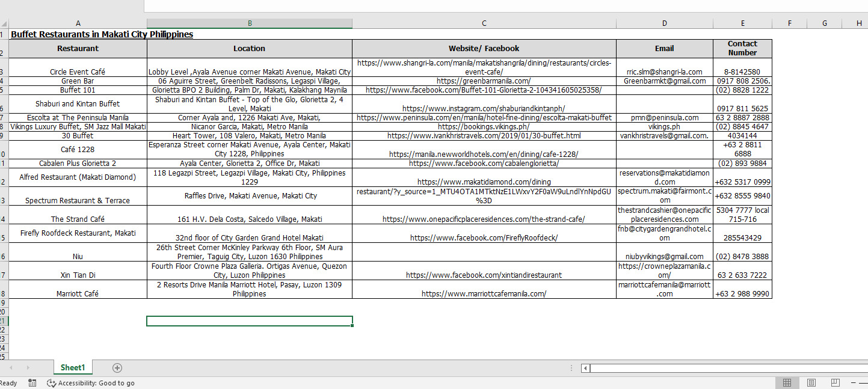Open the Sheet1 tab
Image resolution: width=868 pixels, height=389 pixels.
(x=73, y=368)
